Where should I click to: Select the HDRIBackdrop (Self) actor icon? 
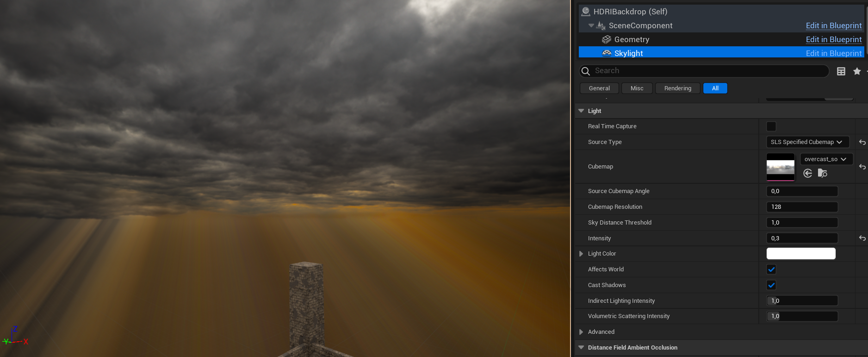586,12
